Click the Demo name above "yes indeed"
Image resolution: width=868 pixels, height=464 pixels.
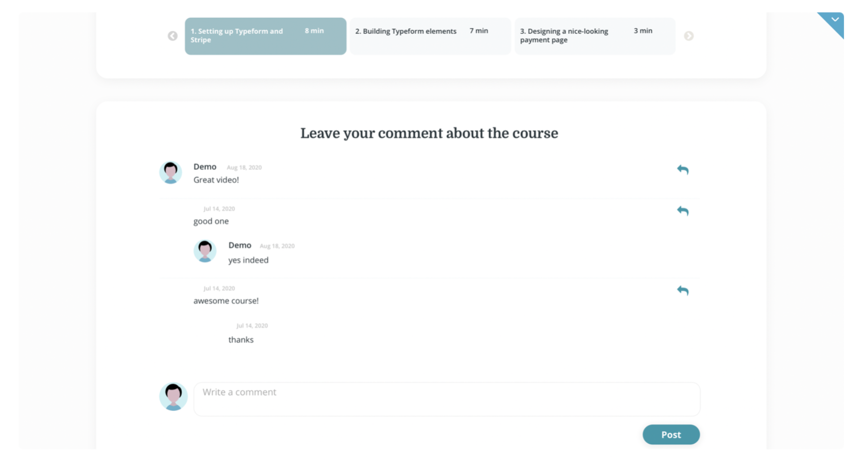click(240, 245)
